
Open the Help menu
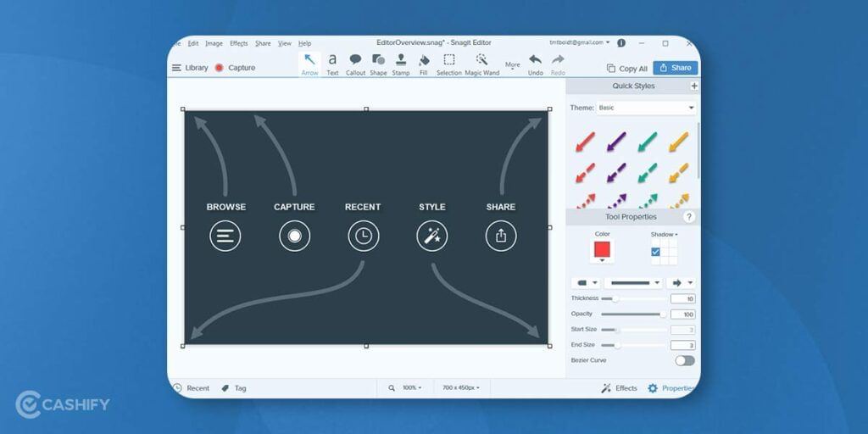click(x=304, y=43)
